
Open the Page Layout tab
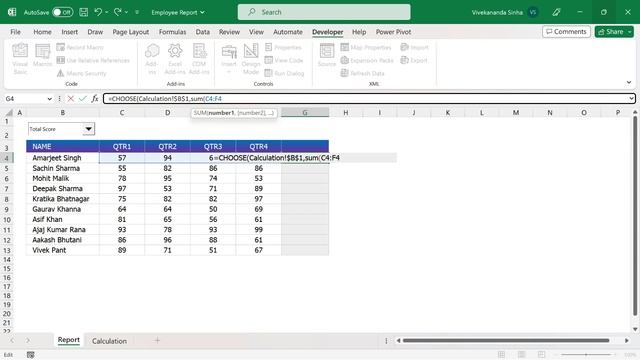[x=131, y=32]
